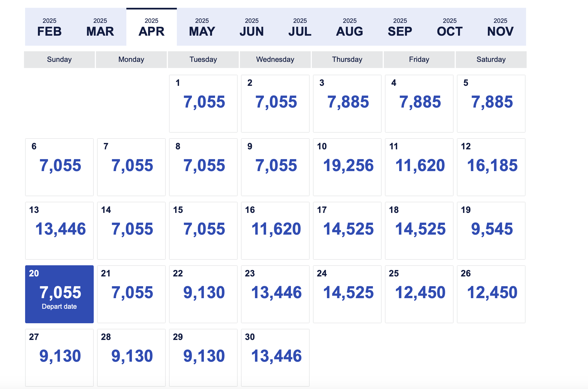Choose April 3 fare of 7,885
The width and height of the screenshot is (588, 389).
coord(347,103)
